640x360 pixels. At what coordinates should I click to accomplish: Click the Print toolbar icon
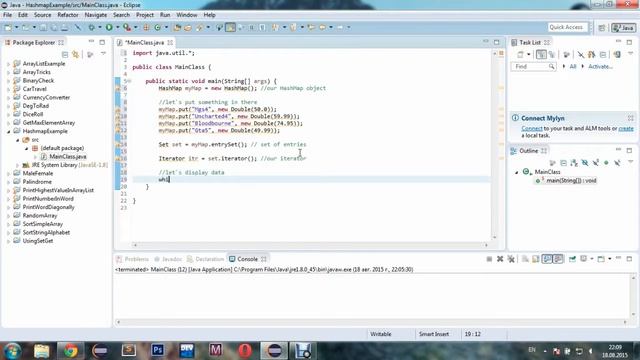click(64, 27)
